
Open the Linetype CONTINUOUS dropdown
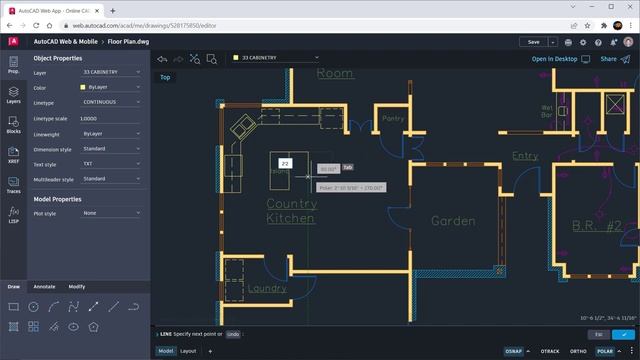pyautogui.click(x=111, y=102)
